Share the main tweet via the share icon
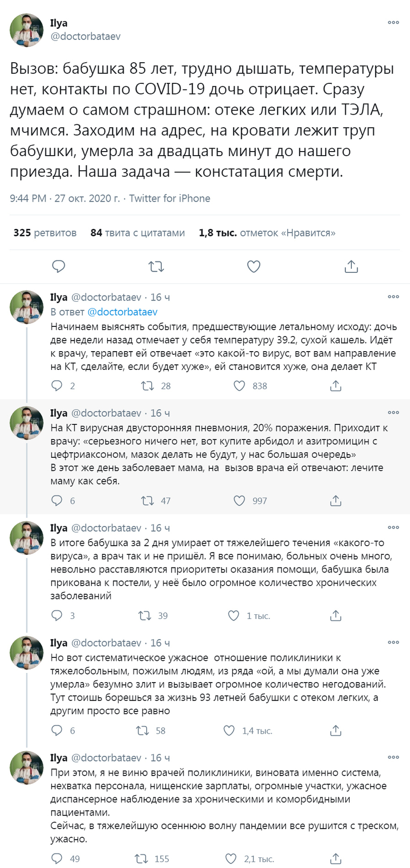The width and height of the screenshot is (410, 868). coord(351,266)
